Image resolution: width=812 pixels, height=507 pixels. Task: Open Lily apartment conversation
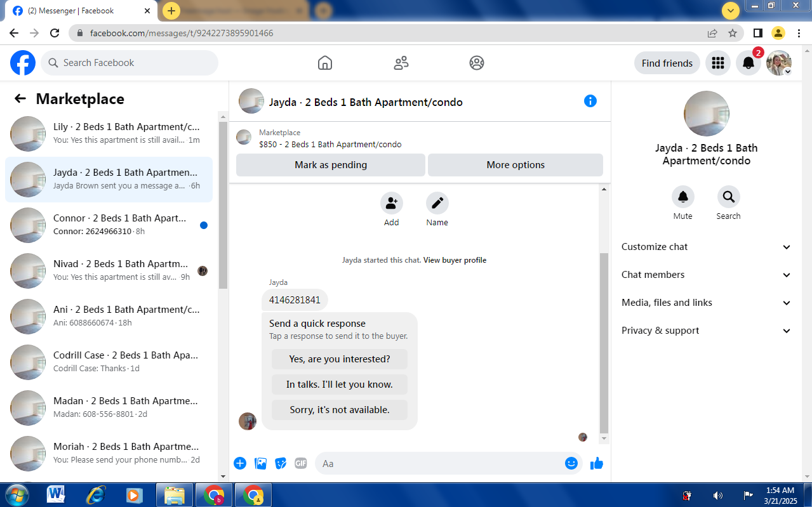(109, 134)
